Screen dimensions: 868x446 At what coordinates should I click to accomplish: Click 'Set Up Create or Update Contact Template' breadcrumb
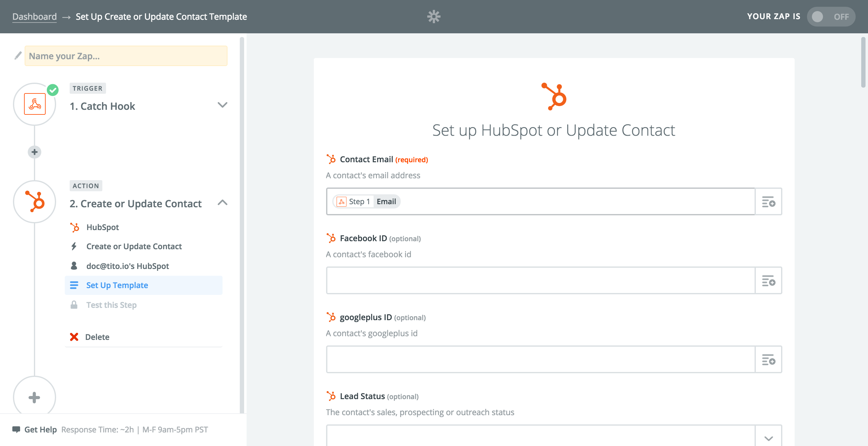click(x=161, y=17)
